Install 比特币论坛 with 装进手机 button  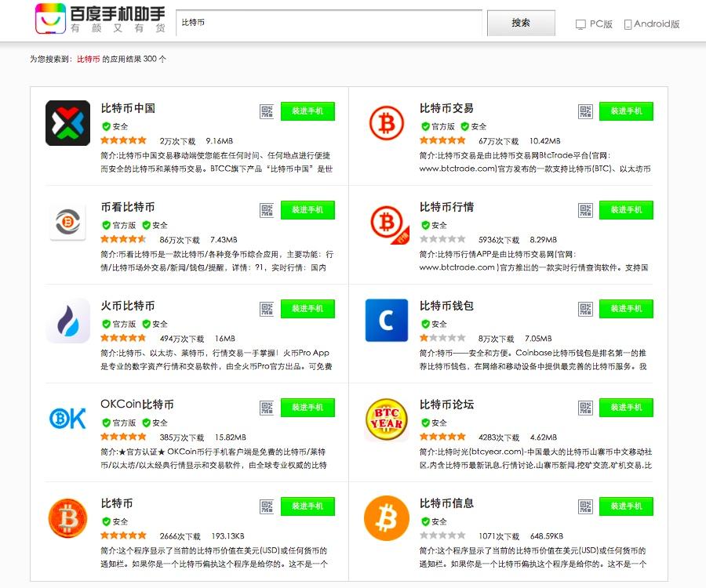coord(626,407)
